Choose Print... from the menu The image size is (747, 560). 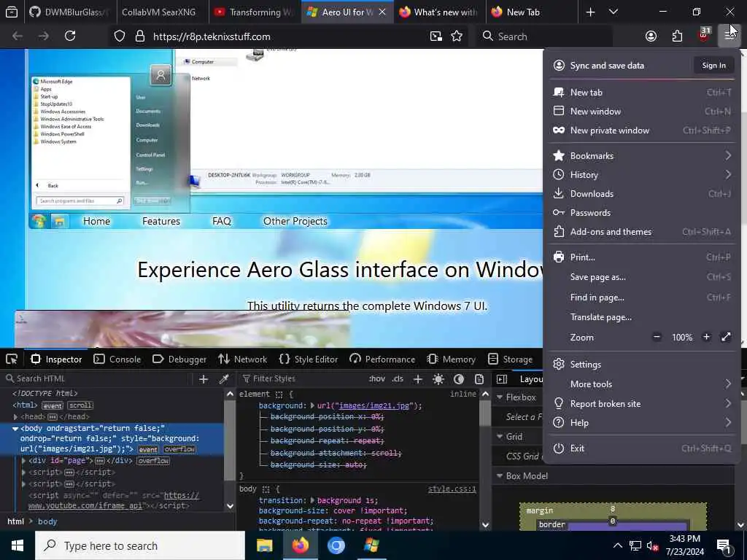642,257
